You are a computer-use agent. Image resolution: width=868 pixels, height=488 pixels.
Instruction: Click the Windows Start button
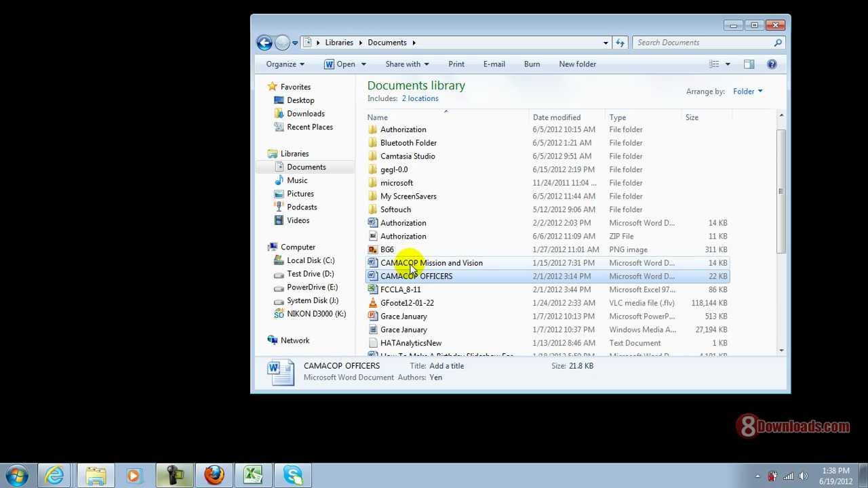coord(16,475)
